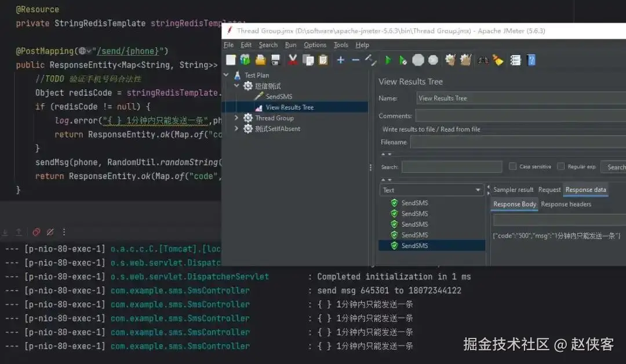
Task: Expand all nodes with the plus icon
Action: (341, 60)
